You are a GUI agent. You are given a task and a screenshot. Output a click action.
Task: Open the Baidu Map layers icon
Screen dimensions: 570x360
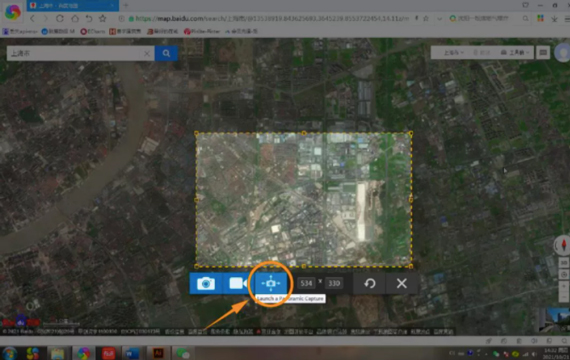coord(543,53)
